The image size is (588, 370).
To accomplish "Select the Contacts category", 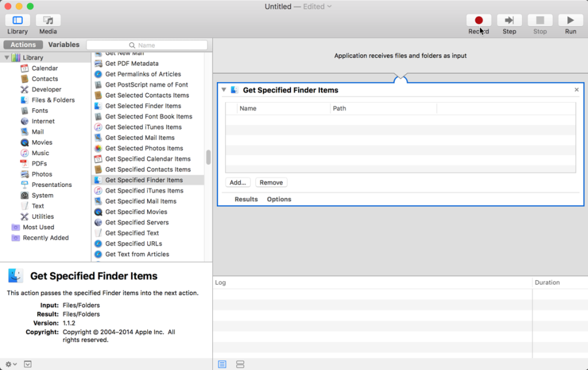I will [45, 79].
